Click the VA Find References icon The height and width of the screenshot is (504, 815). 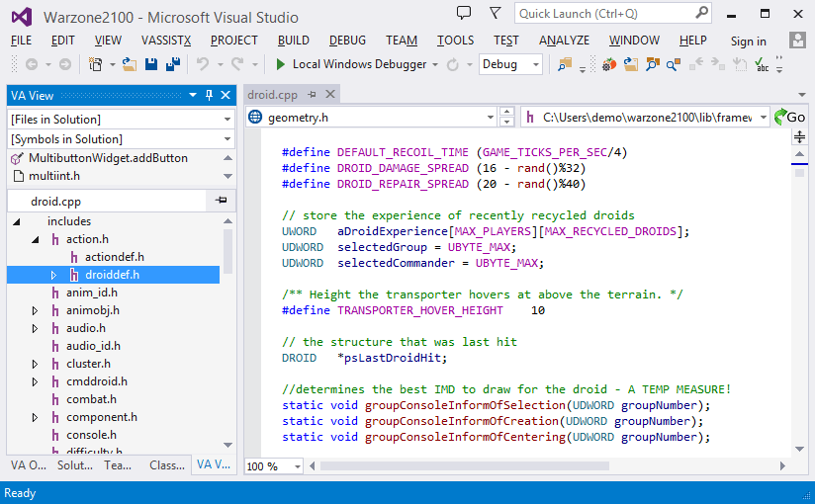click(x=674, y=64)
